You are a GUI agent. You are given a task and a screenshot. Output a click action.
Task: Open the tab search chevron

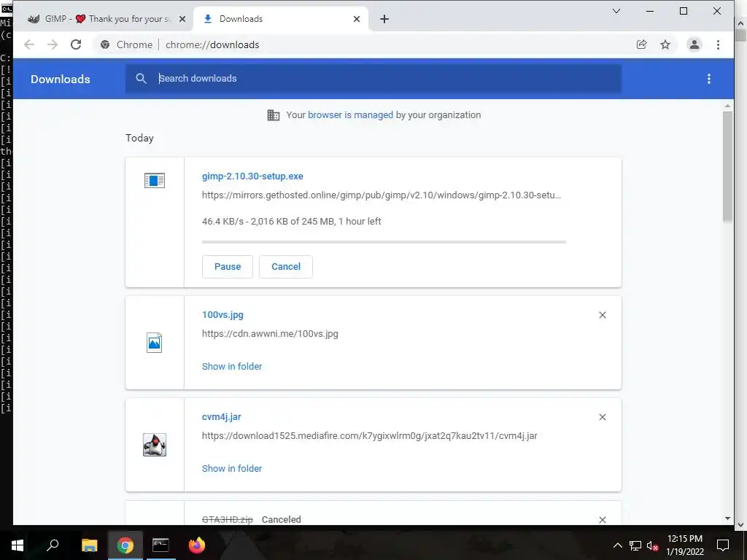616,11
